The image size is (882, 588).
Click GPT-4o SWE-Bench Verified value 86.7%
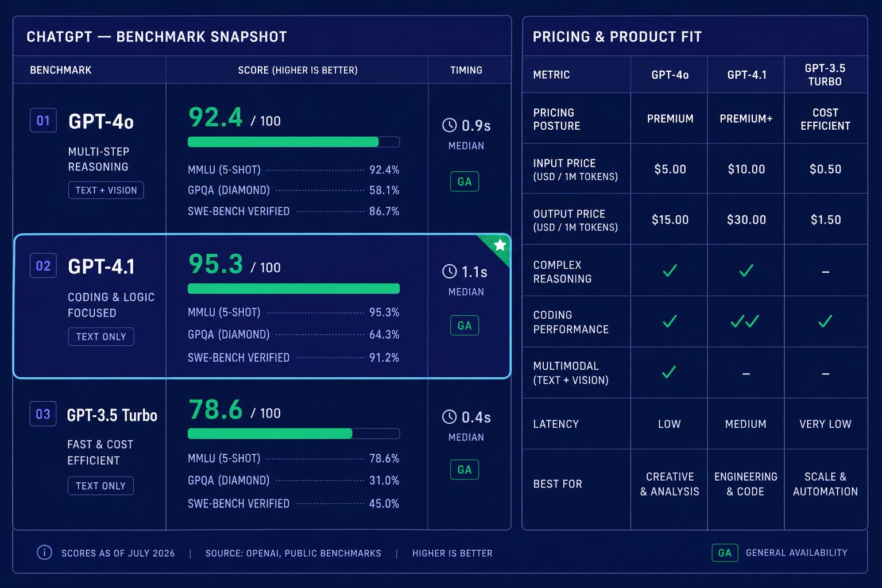(384, 211)
